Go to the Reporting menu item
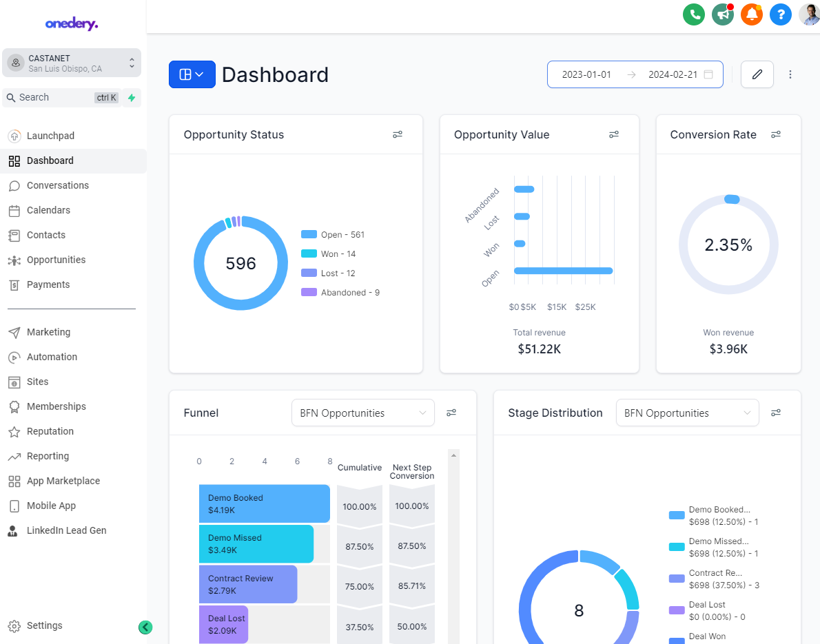 point(48,455)
